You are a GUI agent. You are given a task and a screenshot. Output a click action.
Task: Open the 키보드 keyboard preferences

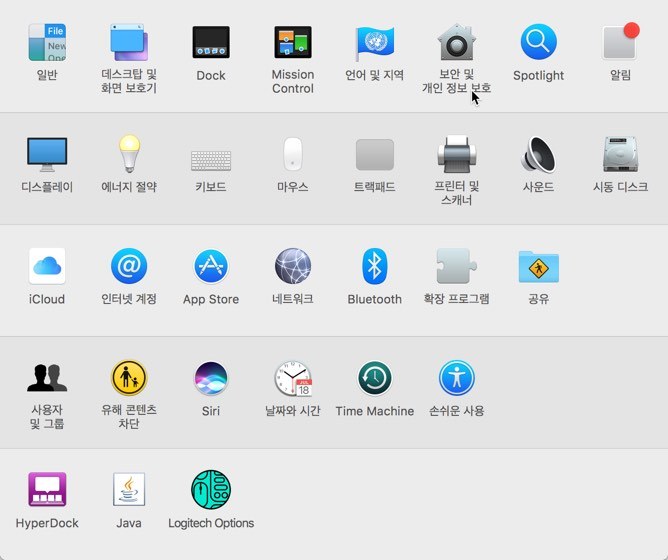pyautogui.click(x=211, y=161)
